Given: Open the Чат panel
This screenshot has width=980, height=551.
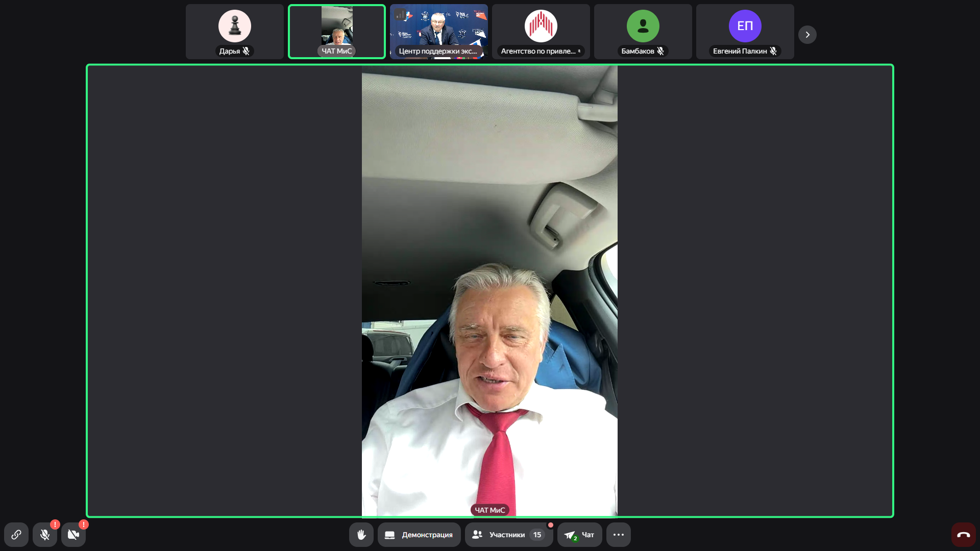Looking at the screenshot, I should click(579, 535).
